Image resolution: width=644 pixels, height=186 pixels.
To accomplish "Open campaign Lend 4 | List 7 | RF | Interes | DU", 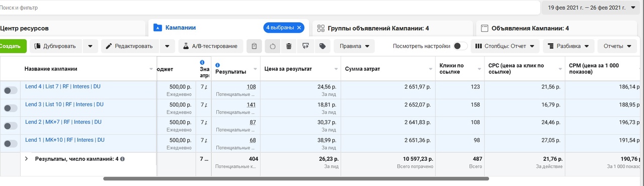I will pos(63,86).
